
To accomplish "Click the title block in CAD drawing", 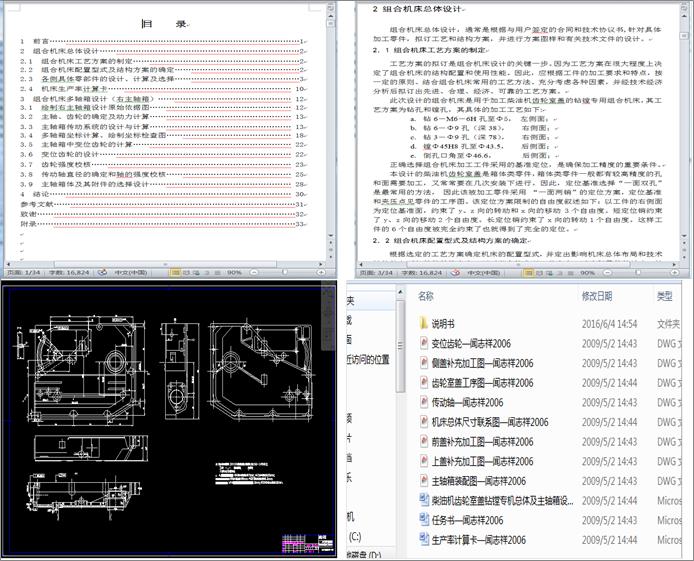I will 308,543.
